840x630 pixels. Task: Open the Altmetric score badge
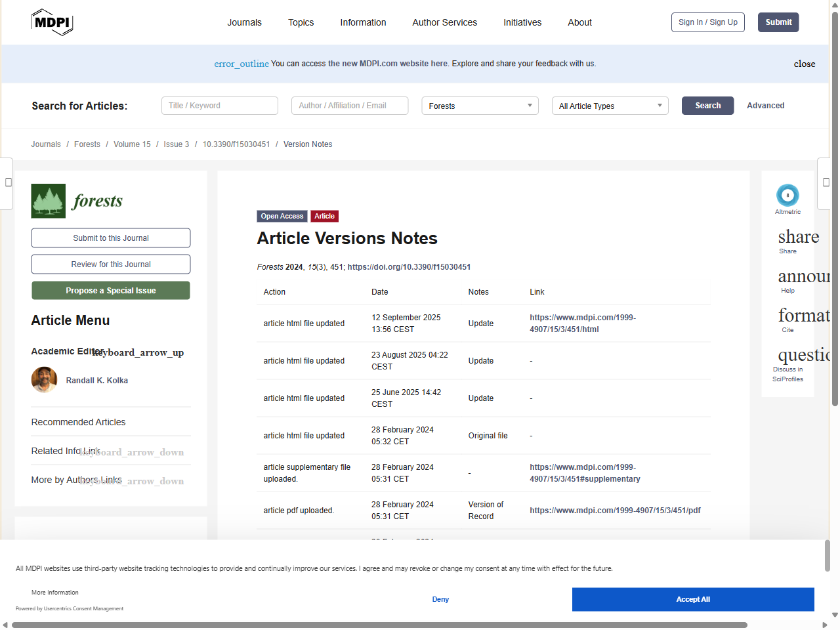click(x=787, y=196)
